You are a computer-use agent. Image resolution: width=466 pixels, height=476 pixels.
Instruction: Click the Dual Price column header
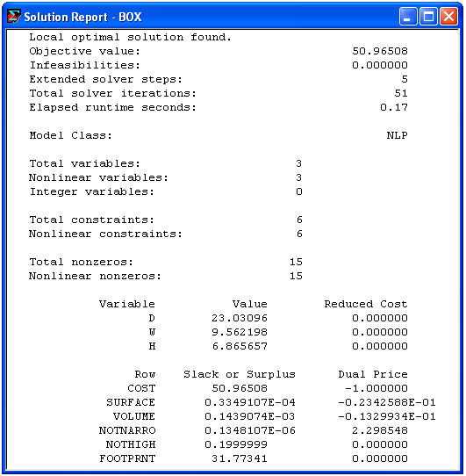[373, 374]
